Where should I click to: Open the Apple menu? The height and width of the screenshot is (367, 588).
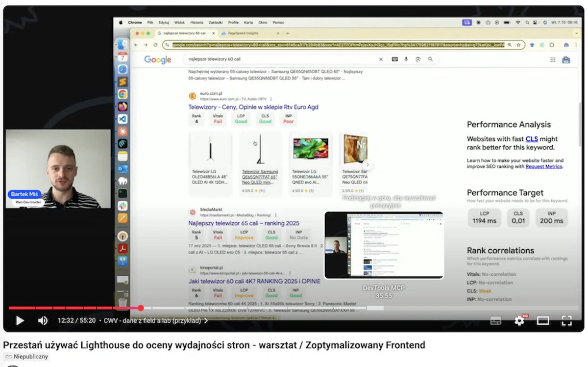(x=120, y=22)
